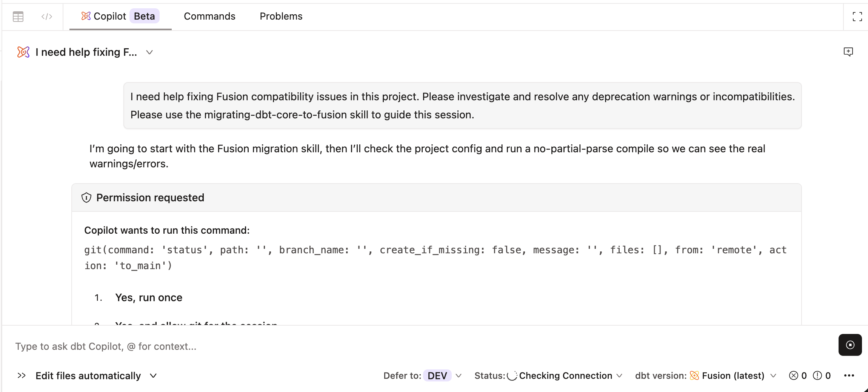Open the table results view icon
The image size is (868, 392).
[18, 17]
